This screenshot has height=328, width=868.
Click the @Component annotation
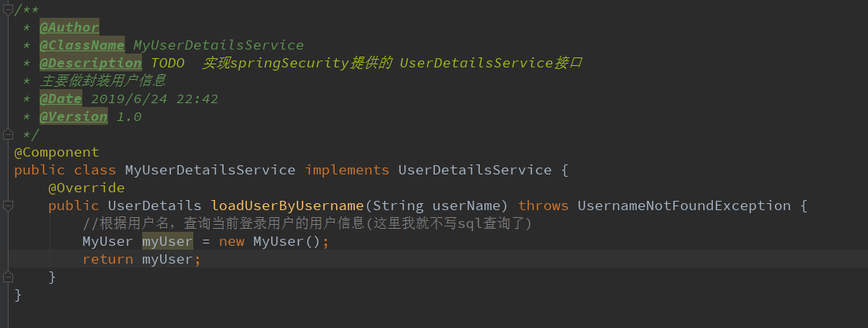pos(57,152)
